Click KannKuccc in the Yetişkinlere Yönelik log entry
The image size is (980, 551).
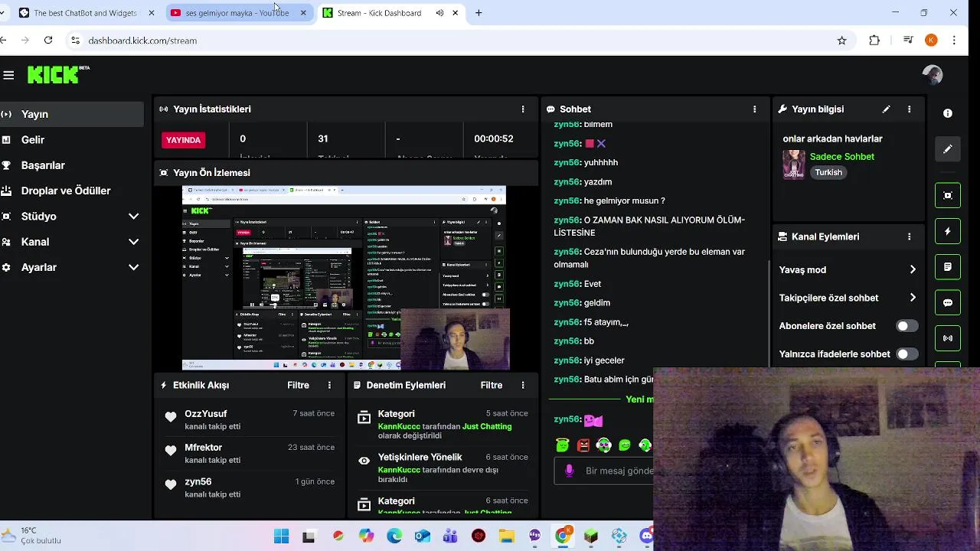coord(399,470)
